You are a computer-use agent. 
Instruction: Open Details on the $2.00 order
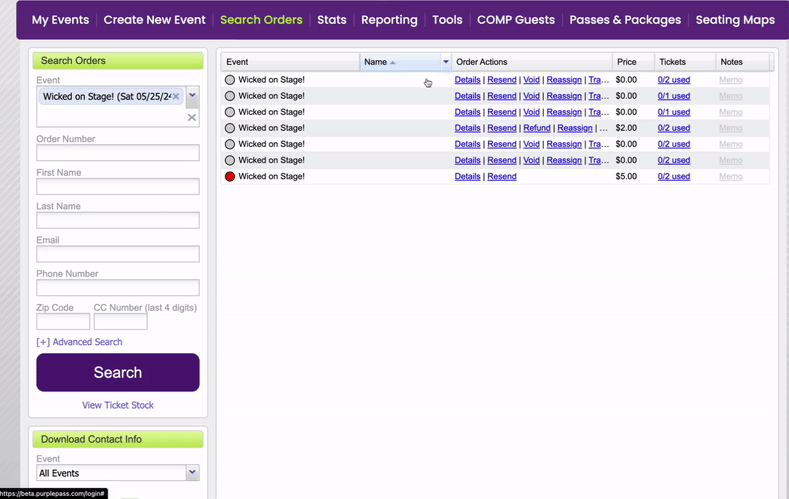(467, 128)
